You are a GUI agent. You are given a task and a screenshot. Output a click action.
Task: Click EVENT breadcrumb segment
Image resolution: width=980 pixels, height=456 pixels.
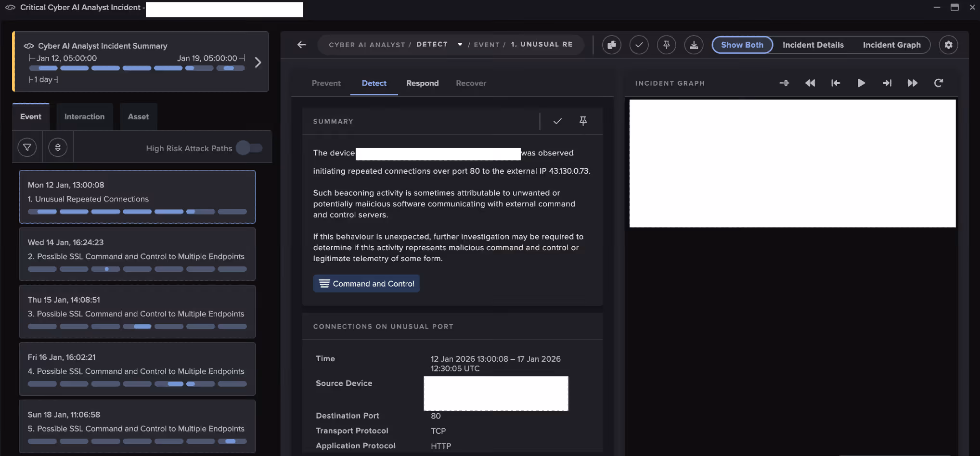(487, 45)
